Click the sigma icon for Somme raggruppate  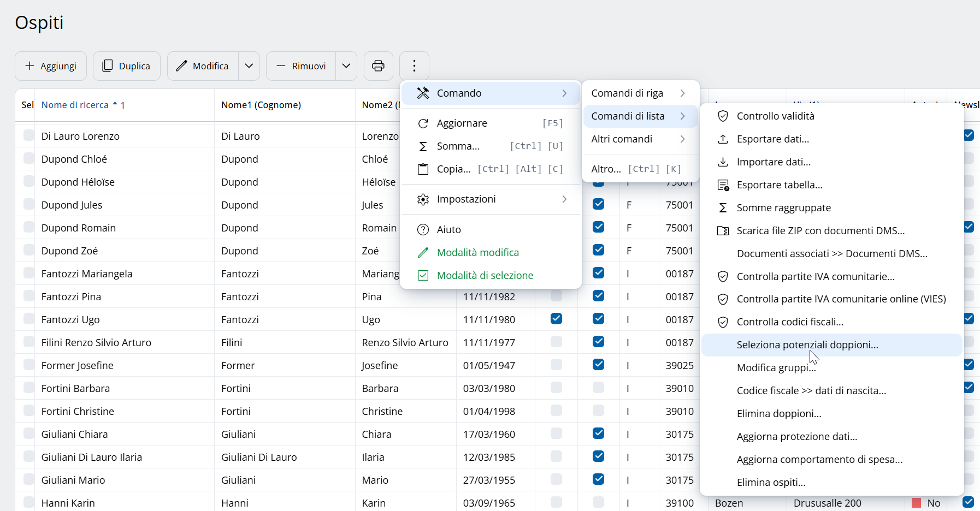(x=723, y=208)
